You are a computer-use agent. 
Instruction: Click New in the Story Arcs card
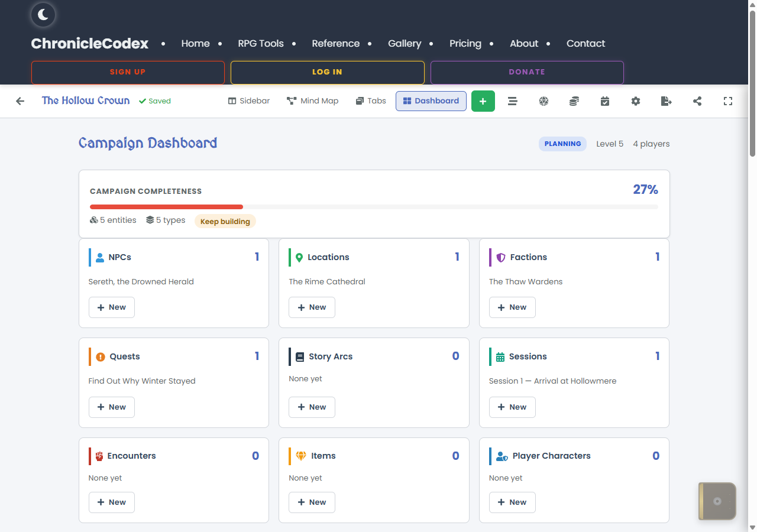pyautogui.click(x=312, y=407)
